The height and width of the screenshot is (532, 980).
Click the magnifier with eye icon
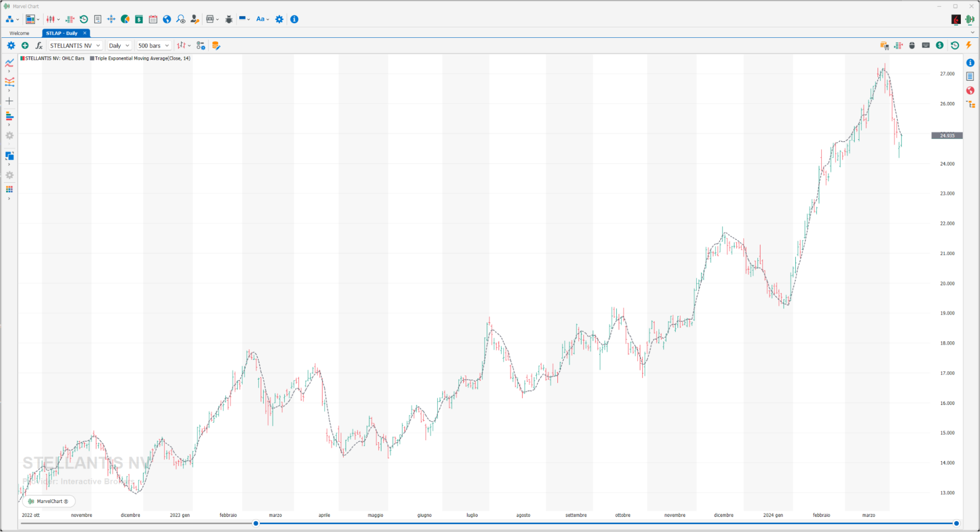click(x=181, y=19)
